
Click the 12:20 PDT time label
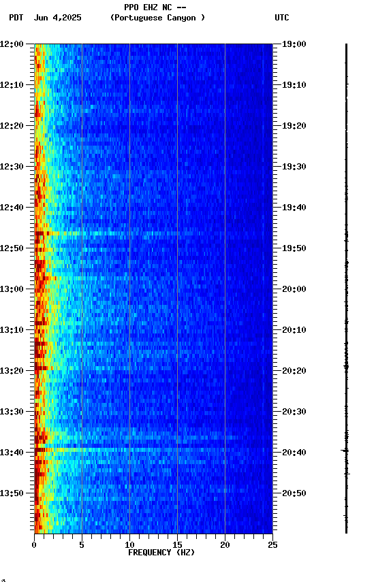12,126
